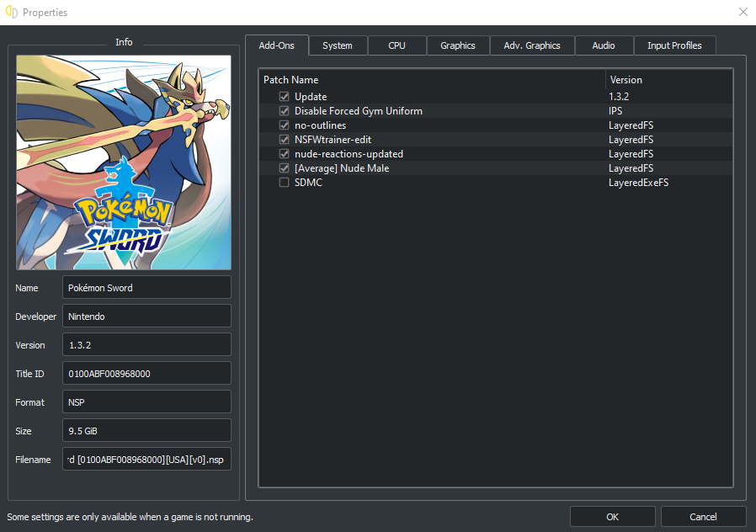Uncheck Disable Forced Gym Uniform patch
Screen dimensions: 756x532
[x=284, y=111]
